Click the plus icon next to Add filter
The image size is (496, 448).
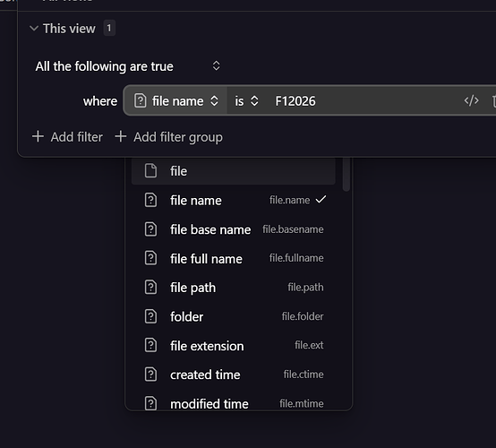click(38, 137)
